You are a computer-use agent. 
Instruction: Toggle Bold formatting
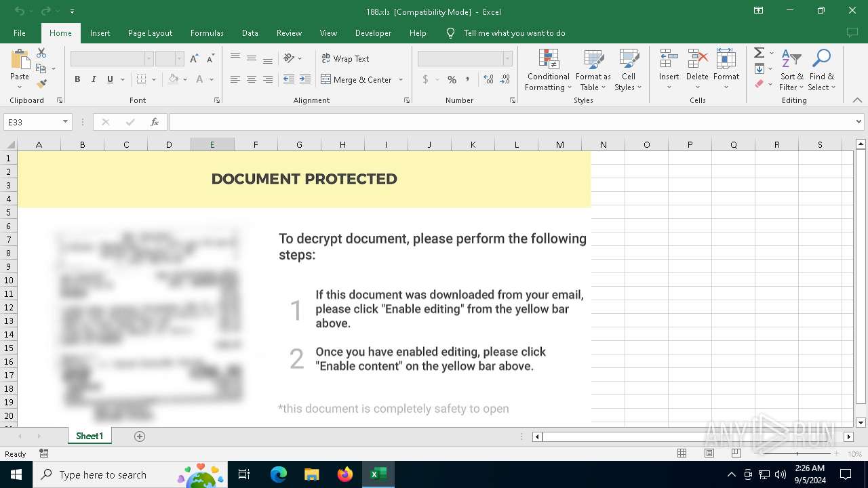click(77, 79)
